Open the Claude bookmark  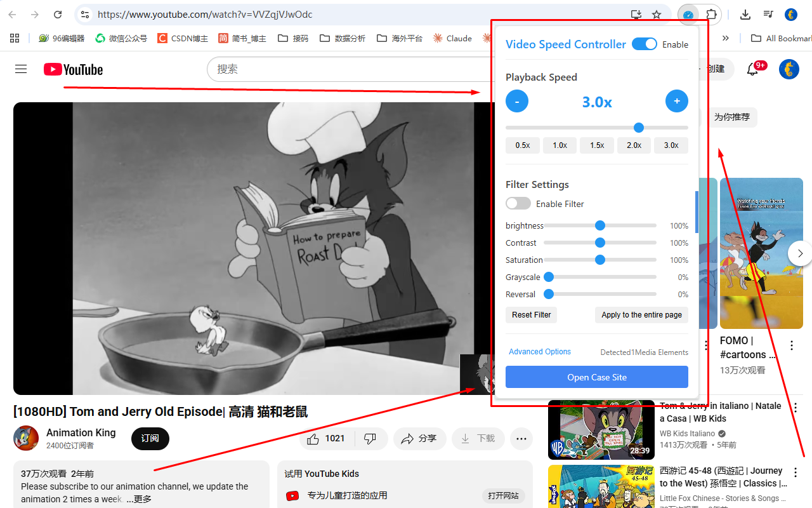pyautogui.click(x=452, y=38)
